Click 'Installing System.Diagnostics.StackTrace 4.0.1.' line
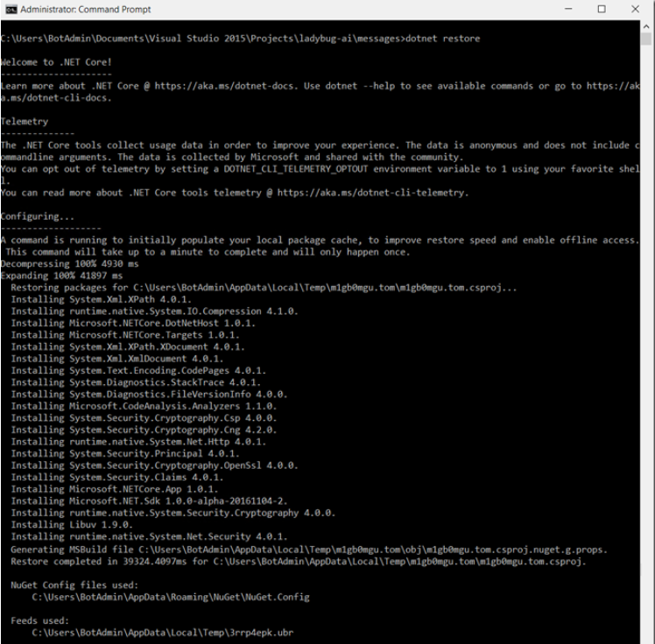 [136, 382]
